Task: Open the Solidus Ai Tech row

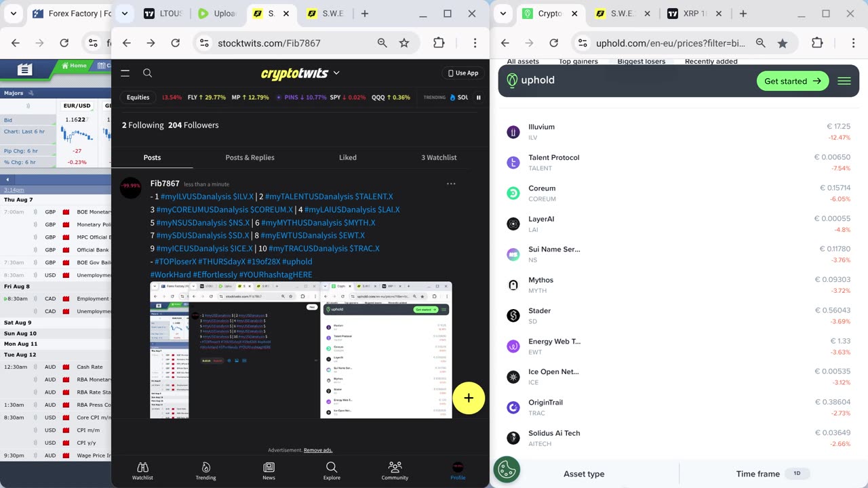Action: click(678, 438)
